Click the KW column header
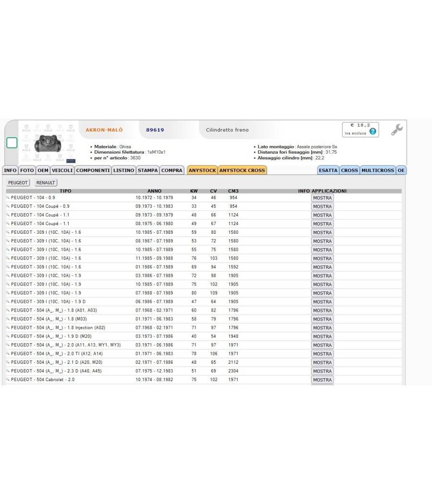432x504 pixels. (194, 191)
